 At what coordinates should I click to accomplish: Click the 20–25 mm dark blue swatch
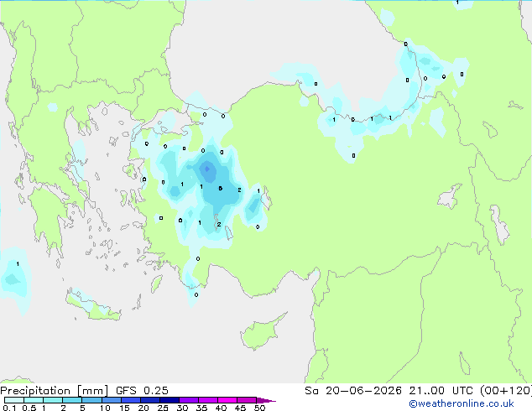click(x=149, y=400)
